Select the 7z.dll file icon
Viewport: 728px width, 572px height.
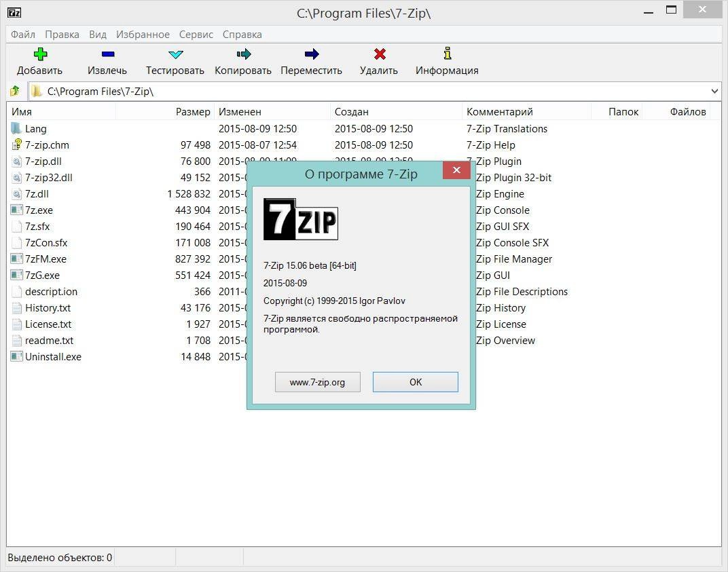pos(16,194)
